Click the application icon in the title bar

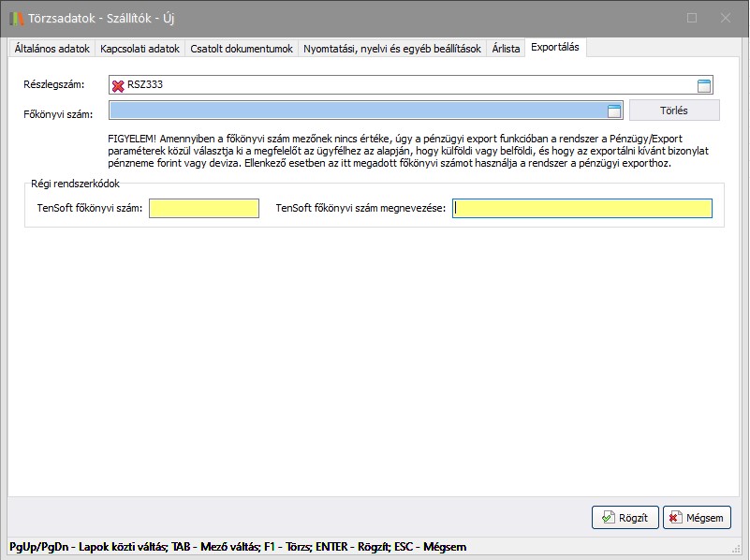coord(17,18)
